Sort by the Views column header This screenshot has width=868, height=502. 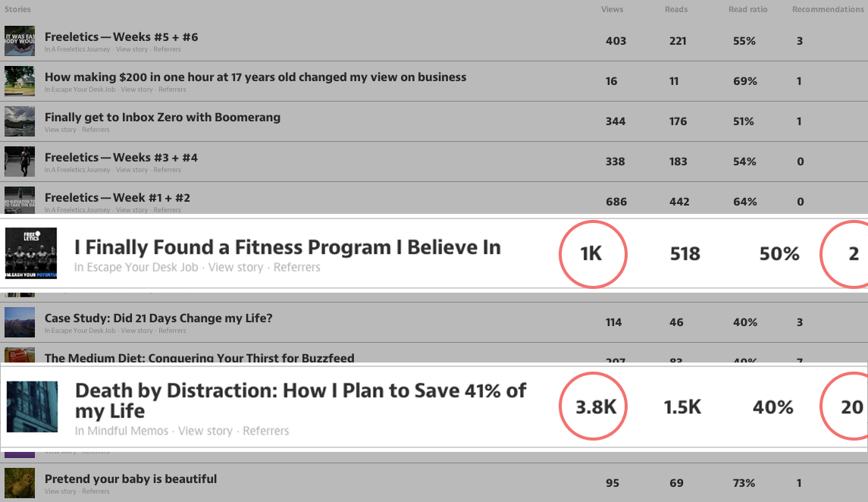(x=613, y=9)
